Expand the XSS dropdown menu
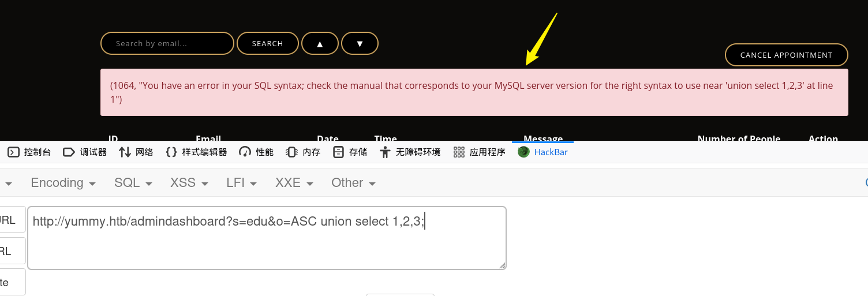 click(189, 183)
